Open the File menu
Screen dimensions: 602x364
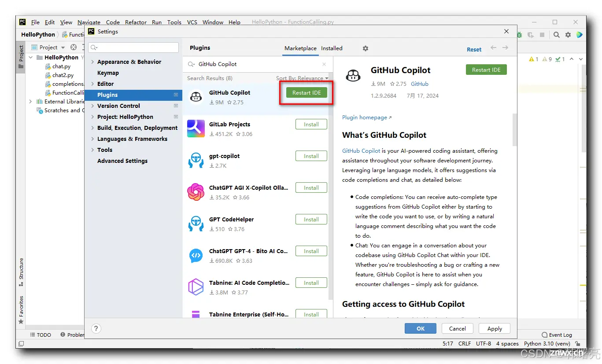pos(35,22)
